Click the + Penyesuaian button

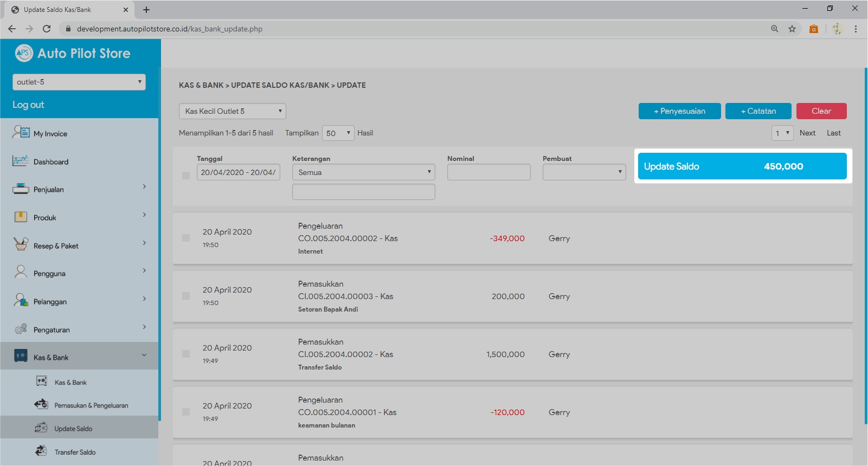click(x=679, y=111)
